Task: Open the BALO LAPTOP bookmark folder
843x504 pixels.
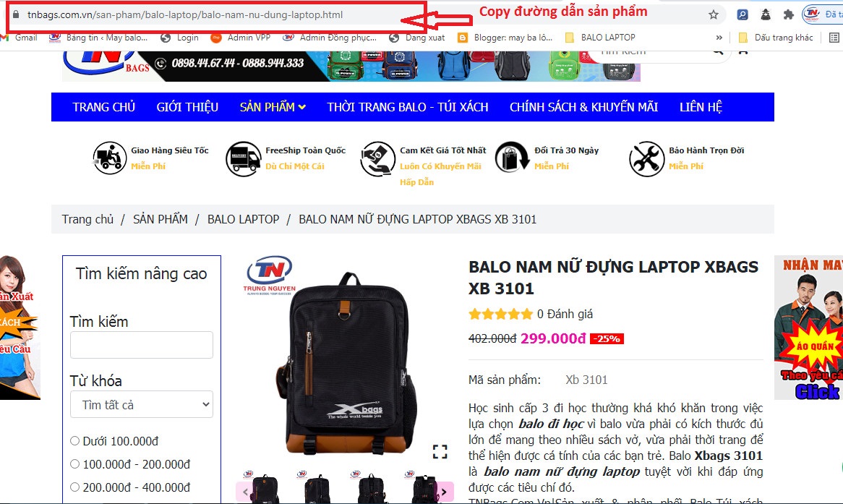Action: point(600,38)
